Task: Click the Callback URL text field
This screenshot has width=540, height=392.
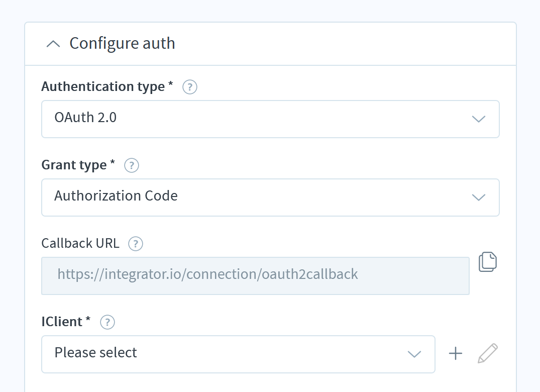Action: click(255, 275)
